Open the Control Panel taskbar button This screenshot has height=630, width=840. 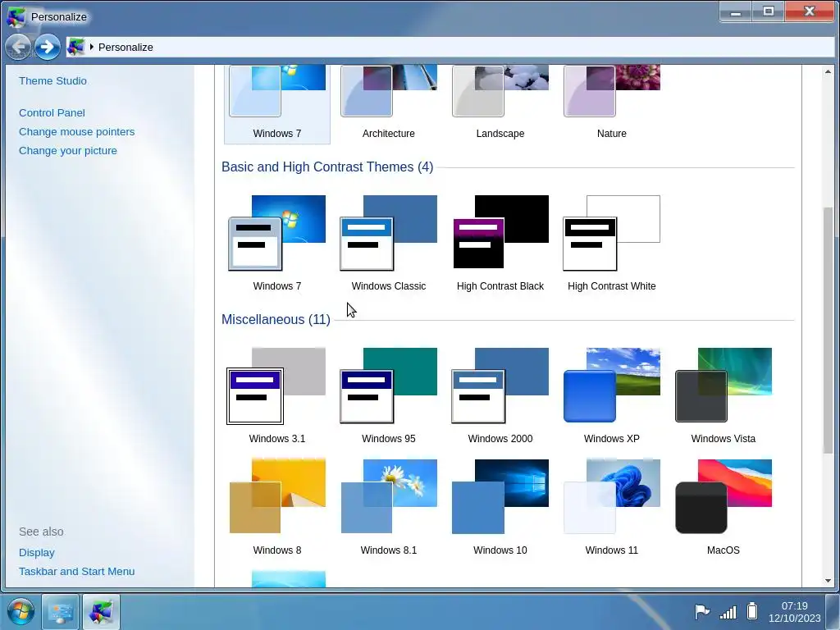coord(61,611)
